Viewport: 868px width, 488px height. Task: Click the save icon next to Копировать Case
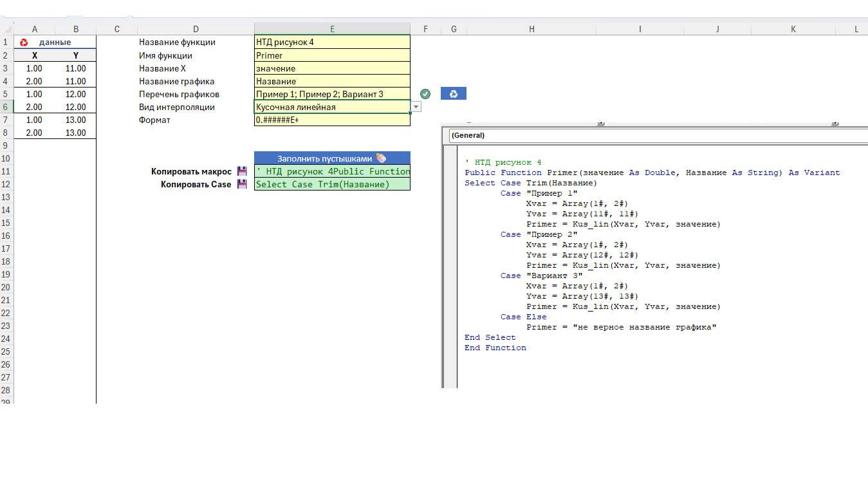[242, 184]
